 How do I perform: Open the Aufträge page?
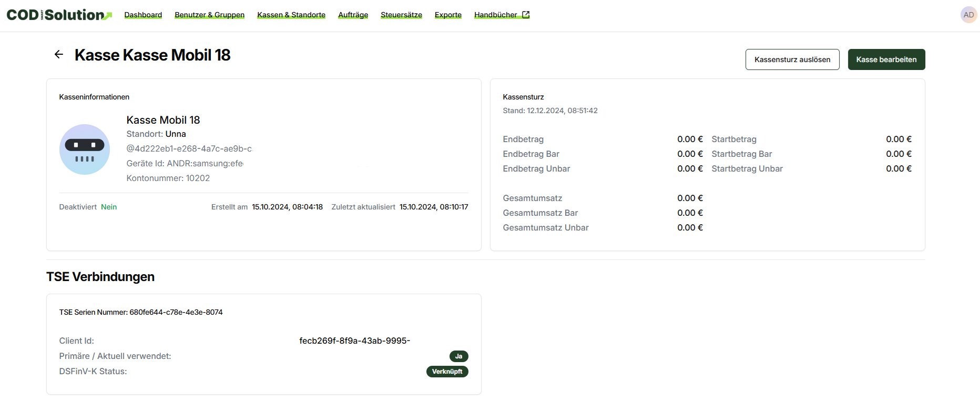coord(353,15)
